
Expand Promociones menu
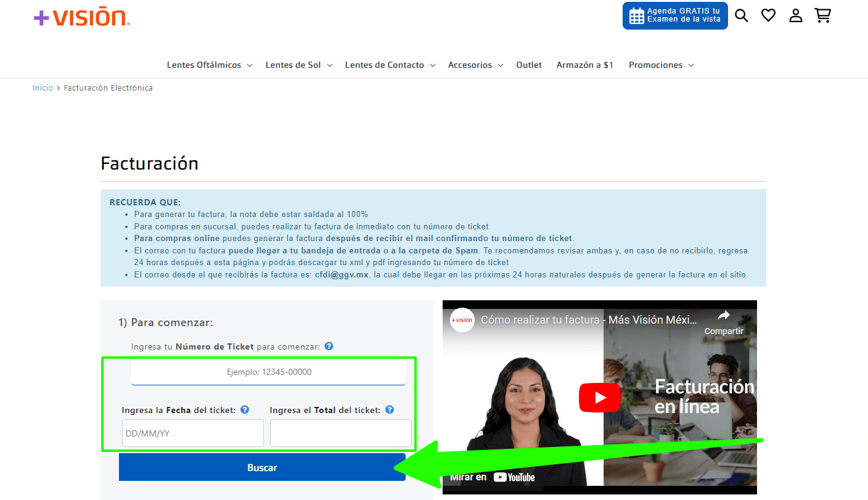coord(661,65)
